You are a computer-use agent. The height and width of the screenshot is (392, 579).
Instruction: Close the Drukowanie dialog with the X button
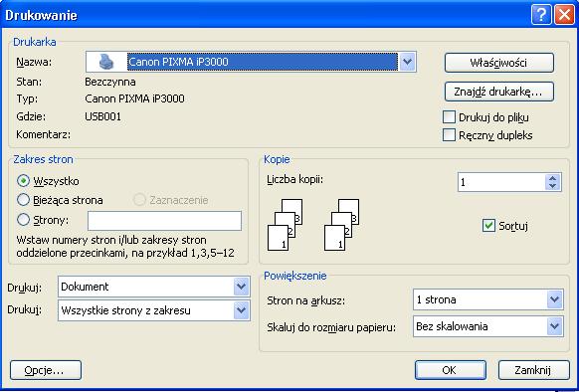pyautogui.click(x=565, y=15)
